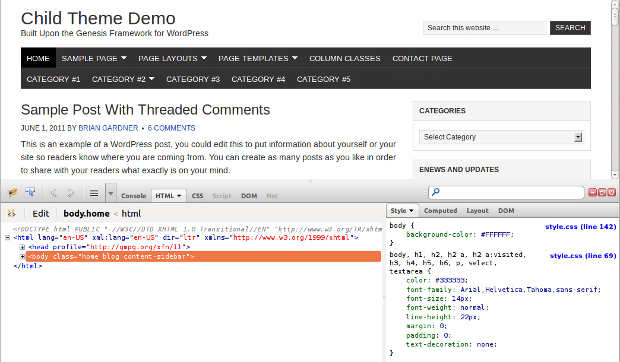
Task: Click the font-weight normal value
Action: (x=472, y=307)
